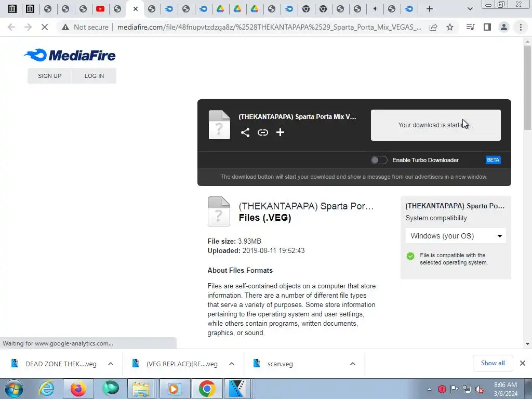The width and height of the screenshot is (532, 399).
Task: Click the scrollbar down arrow
Action: 528,344
